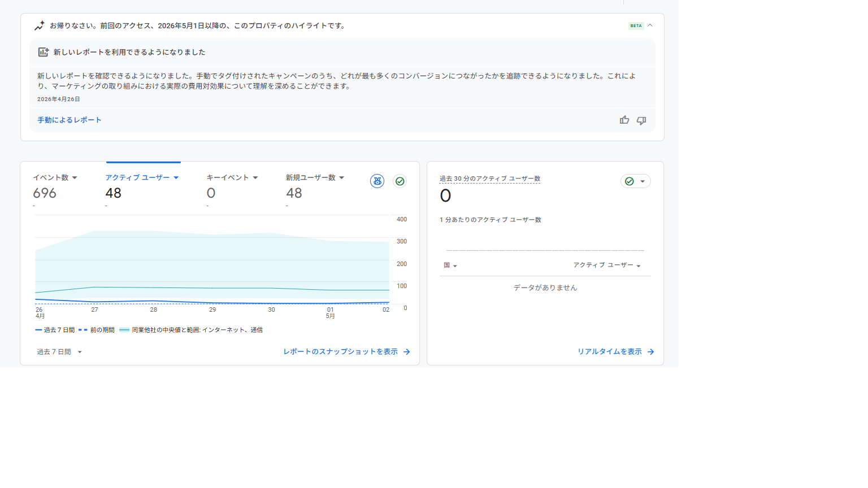Viewport: 868px width, 488px height.
Task: Click 過去 30 分のアクティブ ユーザー数 heading
Action: [490, 178]
